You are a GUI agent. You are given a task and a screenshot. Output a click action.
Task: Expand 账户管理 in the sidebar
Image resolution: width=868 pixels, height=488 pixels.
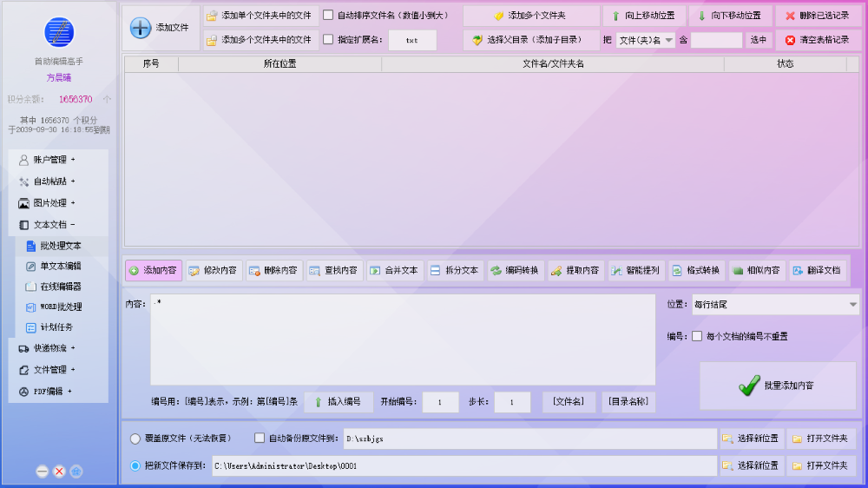coord(54,160)
